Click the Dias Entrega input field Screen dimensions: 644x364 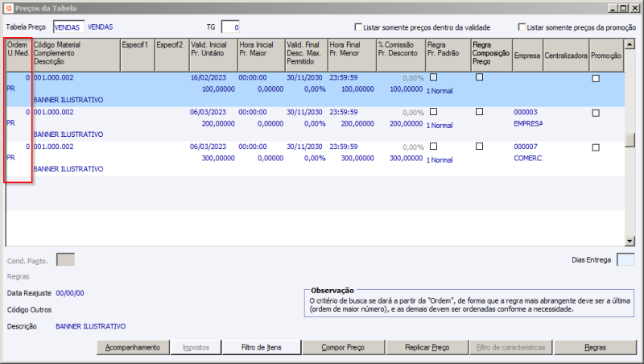tap(625, 259)
